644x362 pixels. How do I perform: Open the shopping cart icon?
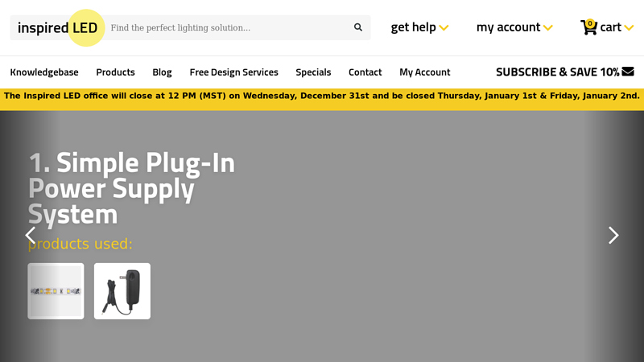(x=589, y=27)
